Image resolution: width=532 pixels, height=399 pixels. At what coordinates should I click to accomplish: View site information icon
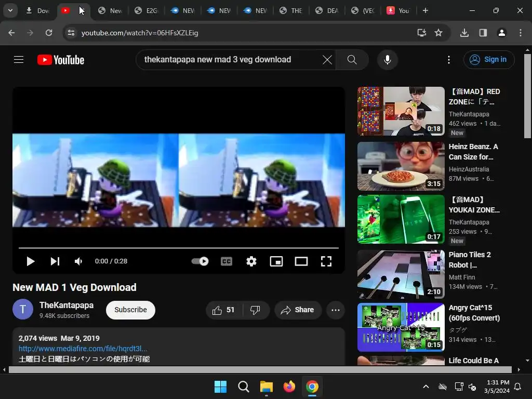71,33
